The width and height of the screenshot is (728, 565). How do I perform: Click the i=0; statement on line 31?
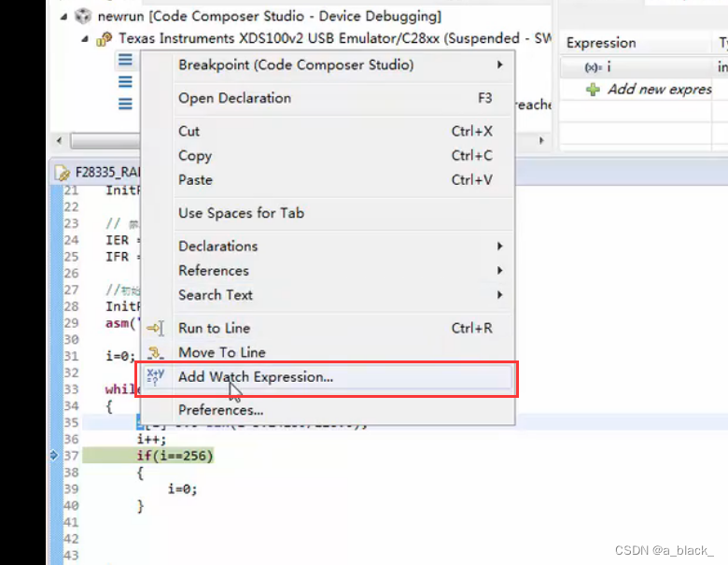click(120, 356)
